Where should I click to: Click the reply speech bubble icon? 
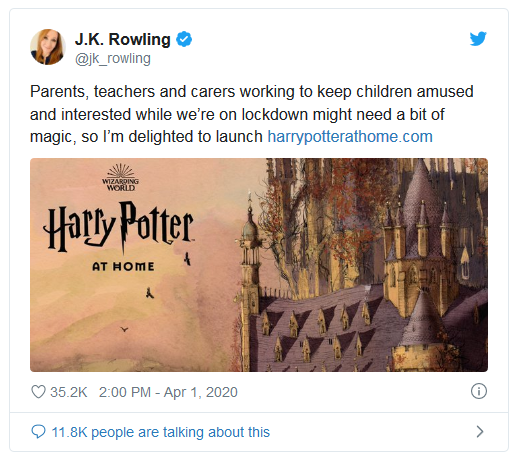[x=38, y=432]
